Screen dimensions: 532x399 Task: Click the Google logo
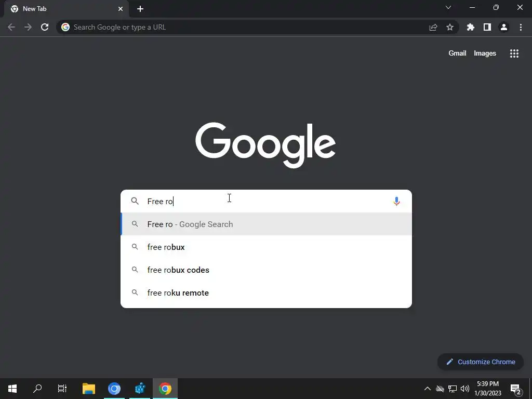[x=265, y=145]
